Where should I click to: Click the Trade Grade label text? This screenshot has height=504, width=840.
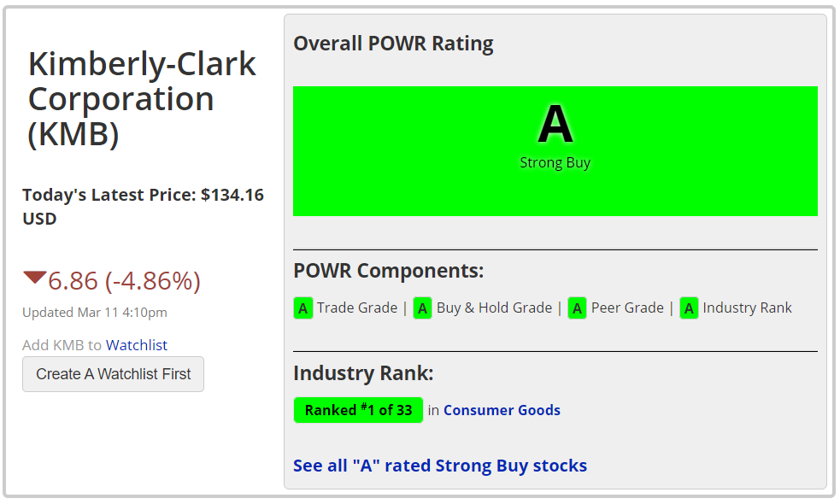[x=357, y=308]
